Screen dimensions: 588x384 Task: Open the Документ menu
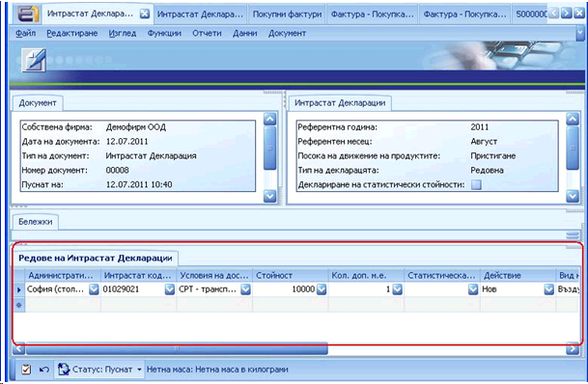tap(288, 34)
